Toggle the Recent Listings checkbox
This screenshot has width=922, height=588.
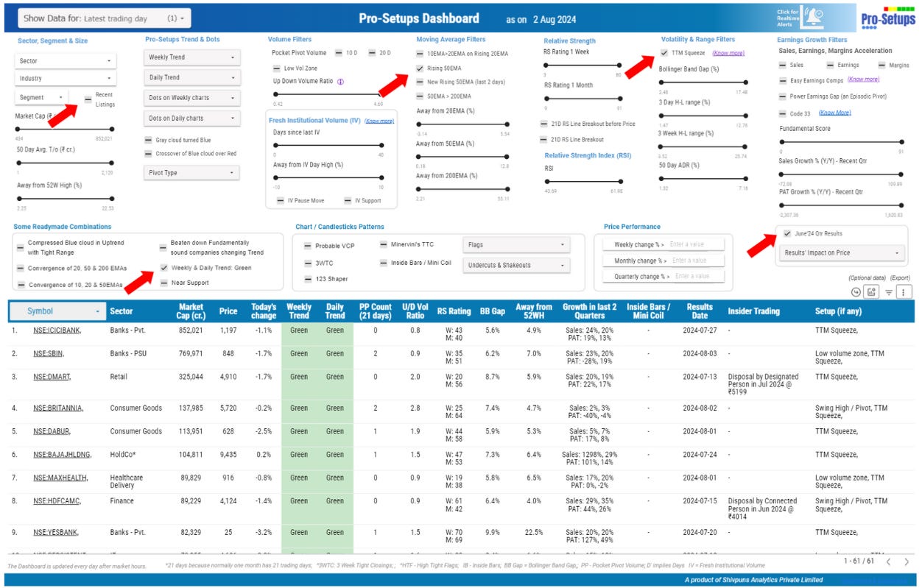pos(88,99)
